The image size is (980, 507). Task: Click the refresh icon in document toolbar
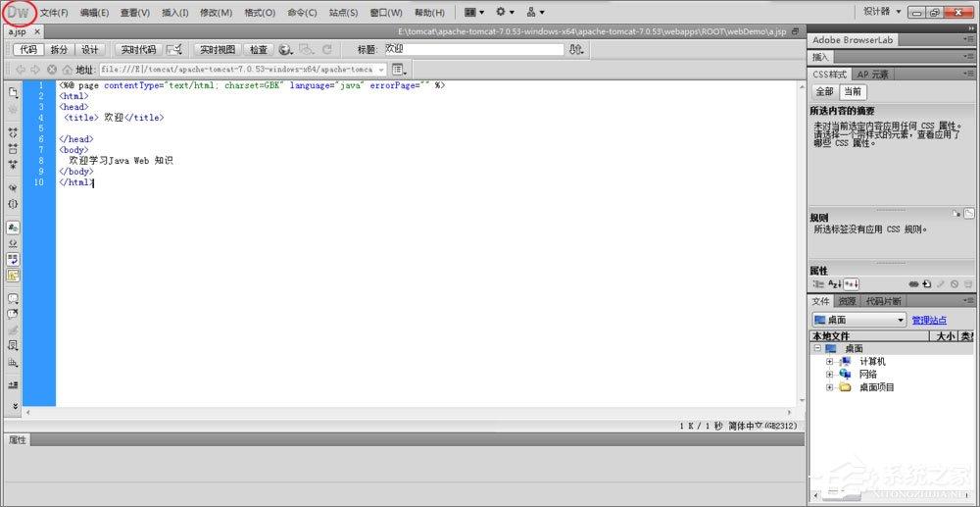click(326, 49)
